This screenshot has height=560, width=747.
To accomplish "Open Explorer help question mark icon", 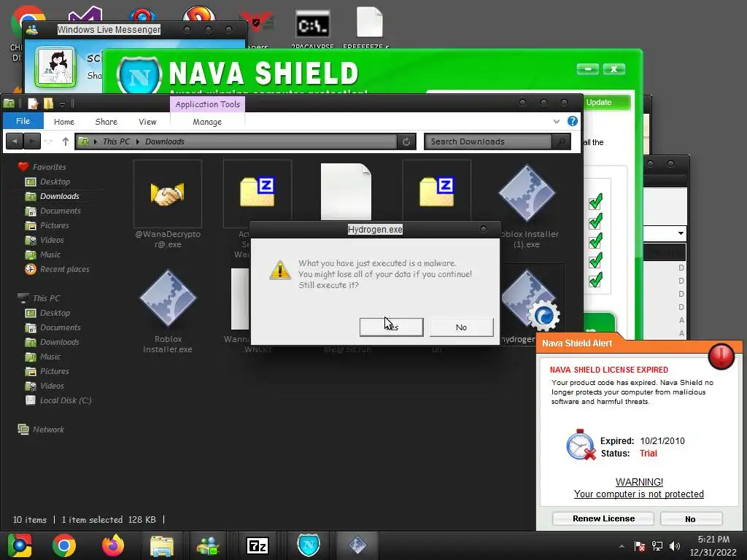I will tap(573, 121).
